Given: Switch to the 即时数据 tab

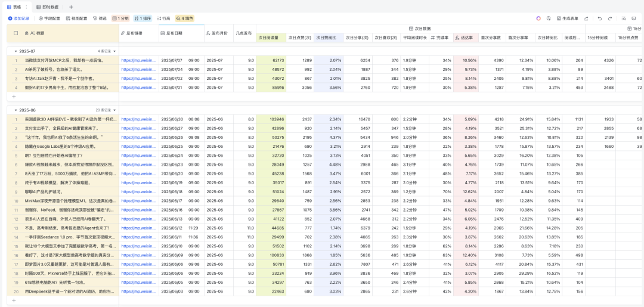Looking at the screenshot, I should (x=47, y=7).
